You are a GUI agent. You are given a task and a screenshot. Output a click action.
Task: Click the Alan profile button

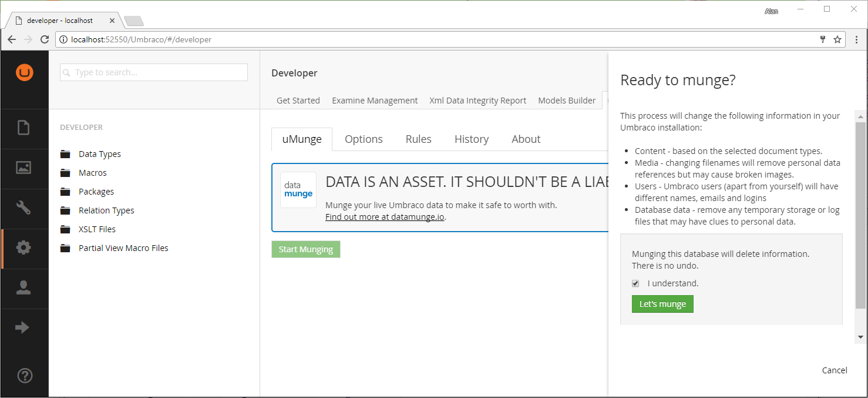[x=771, y=11]
